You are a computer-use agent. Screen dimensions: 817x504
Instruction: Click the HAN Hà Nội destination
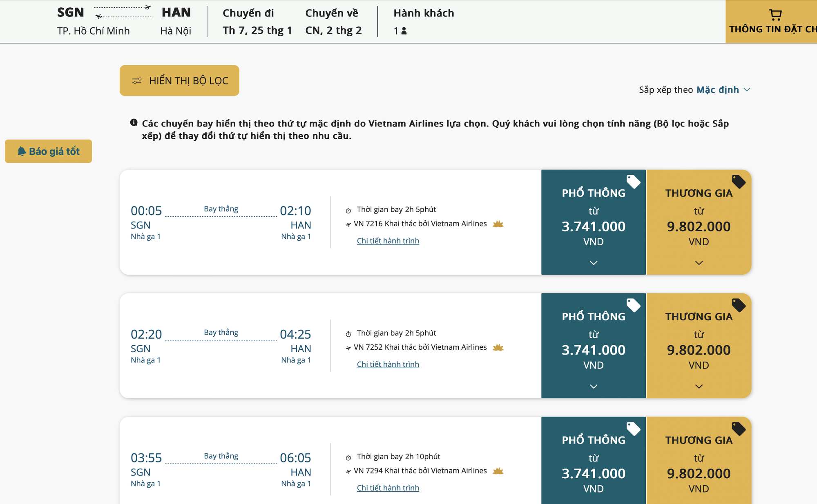tap(176, 22)
